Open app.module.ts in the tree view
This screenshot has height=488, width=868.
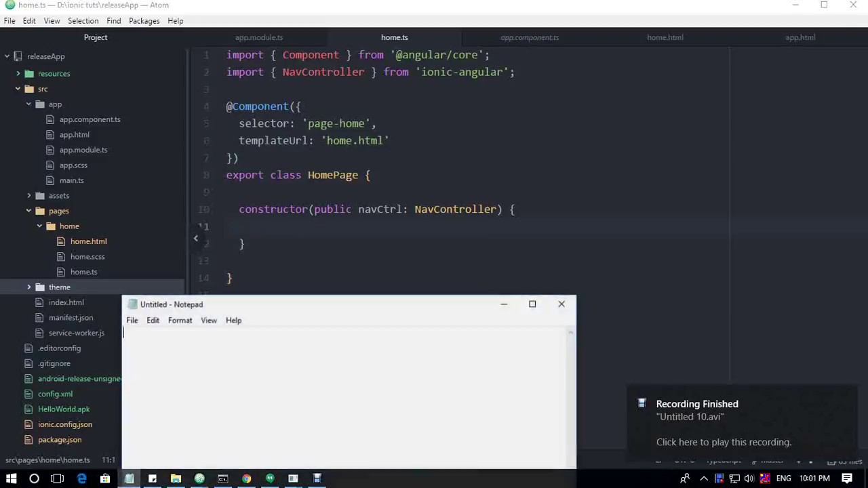[x=83, y=150]
